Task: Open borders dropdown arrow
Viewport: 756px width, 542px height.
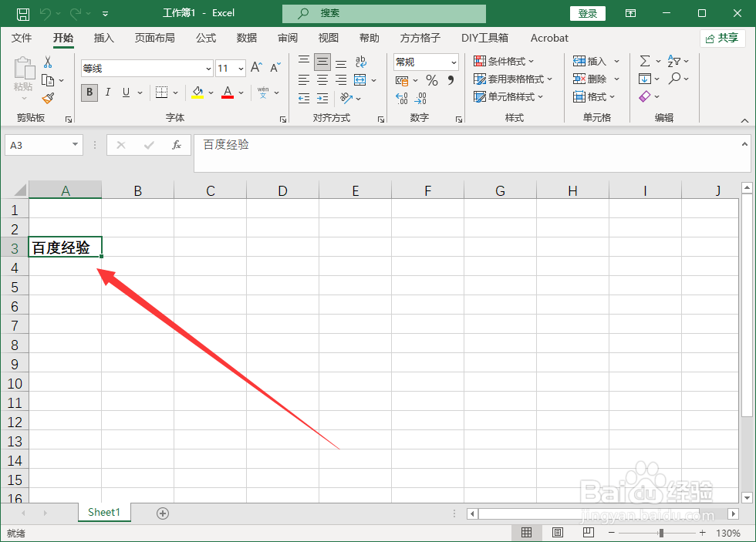Action: pos(176,92)
